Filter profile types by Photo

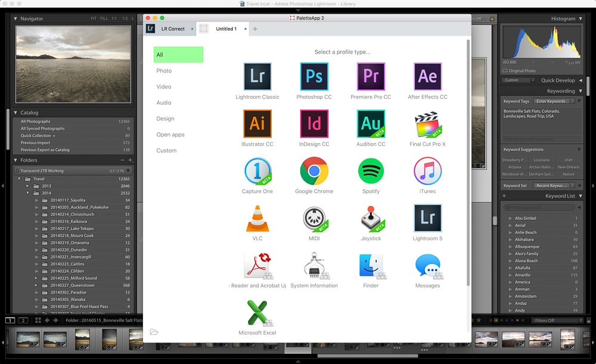click(x=164, y=71)
